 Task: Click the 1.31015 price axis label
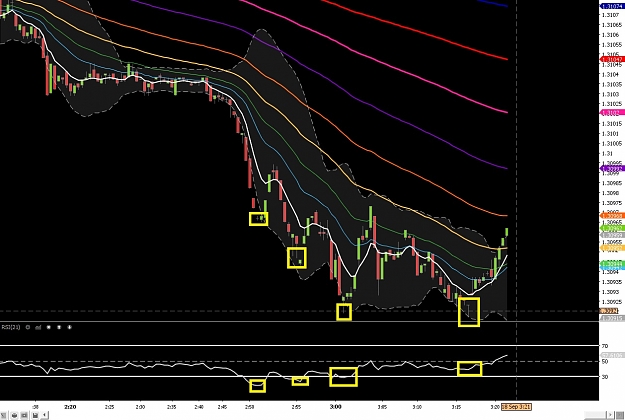pos(612,124)
